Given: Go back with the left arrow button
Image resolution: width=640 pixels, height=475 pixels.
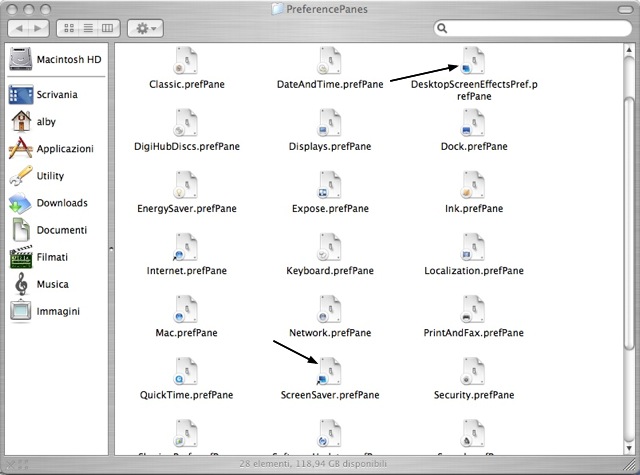Looking at the screenshot, I should 18,28.
